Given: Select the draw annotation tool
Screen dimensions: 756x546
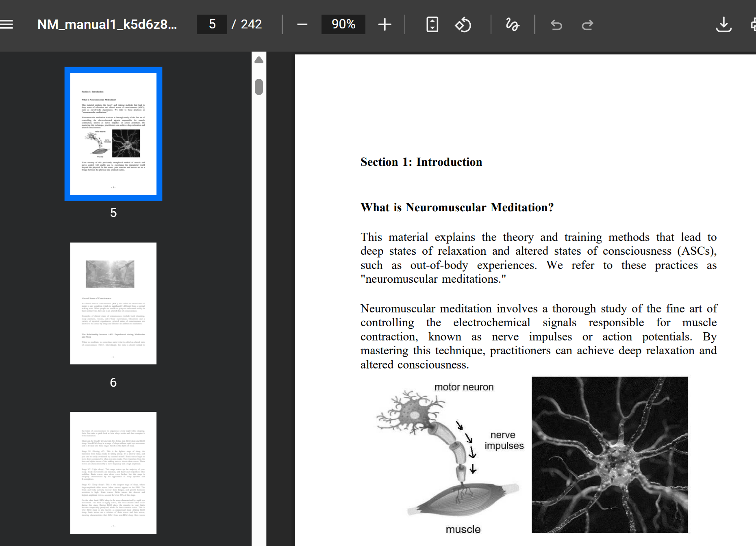Looking at the screenshot, I should click(512, 24).
